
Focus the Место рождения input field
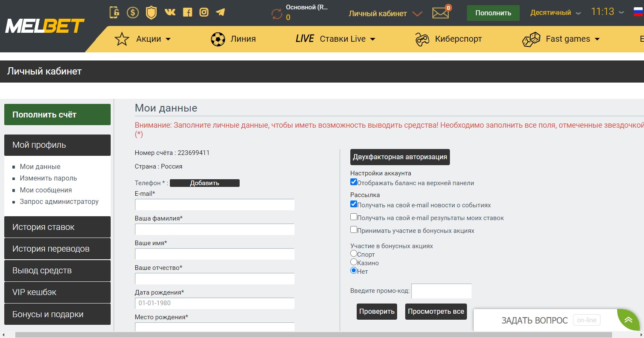215,327
